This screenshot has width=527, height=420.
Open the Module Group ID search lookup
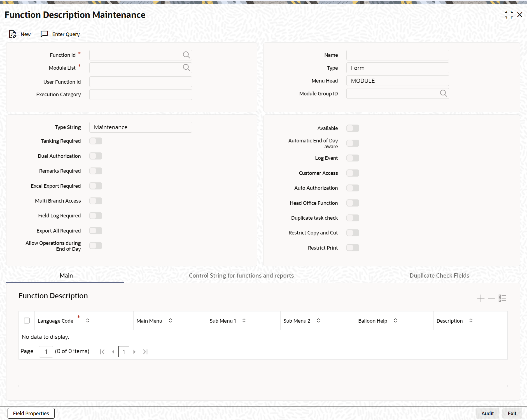point(443,93)
